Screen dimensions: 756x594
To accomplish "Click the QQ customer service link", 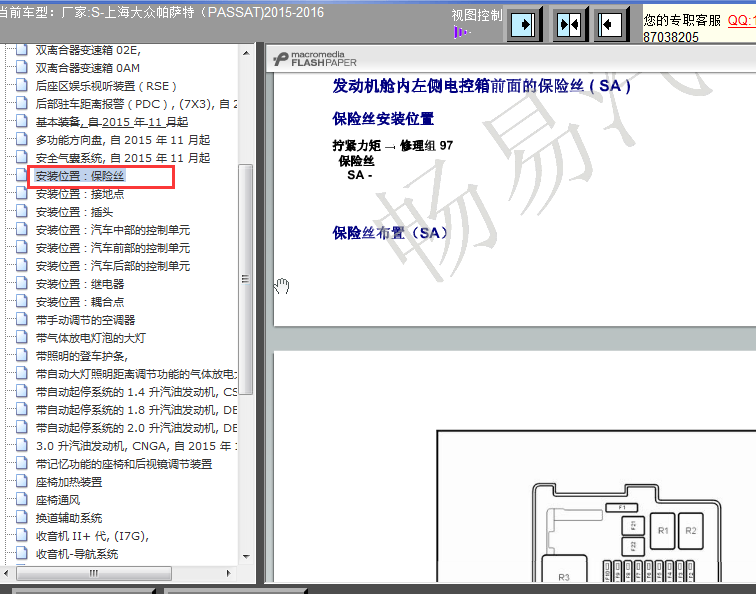I will [742, 20].
